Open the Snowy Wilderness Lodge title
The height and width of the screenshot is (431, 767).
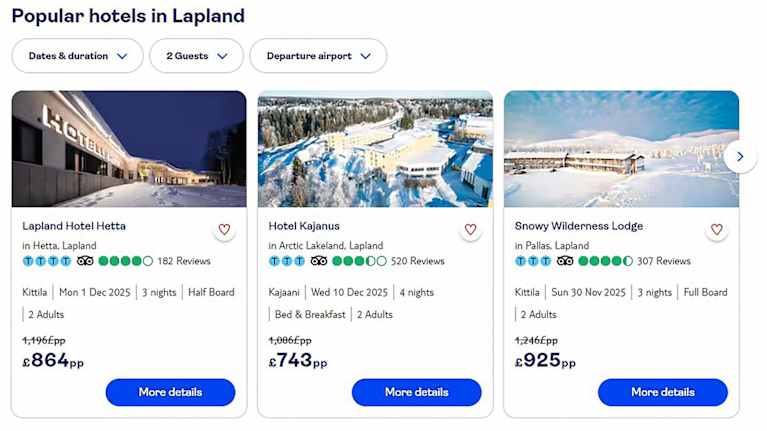pyautogui.click(x=579, y=226)
